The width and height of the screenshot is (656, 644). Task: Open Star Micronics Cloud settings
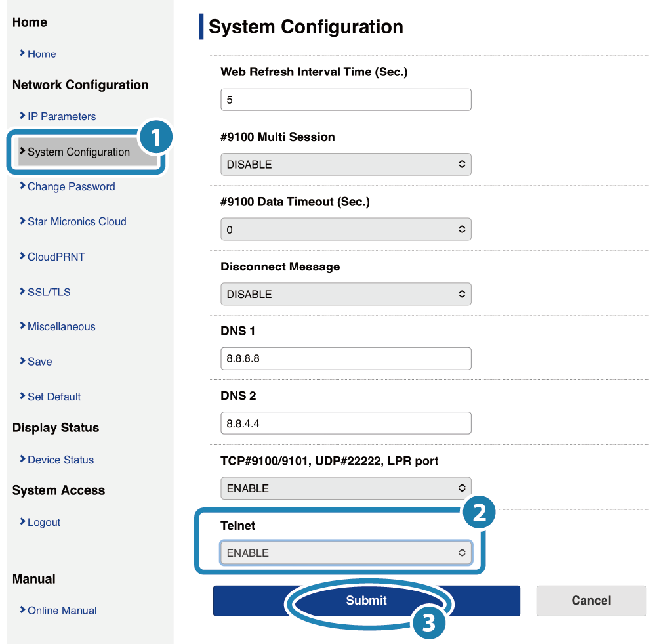tap(76, 221)
